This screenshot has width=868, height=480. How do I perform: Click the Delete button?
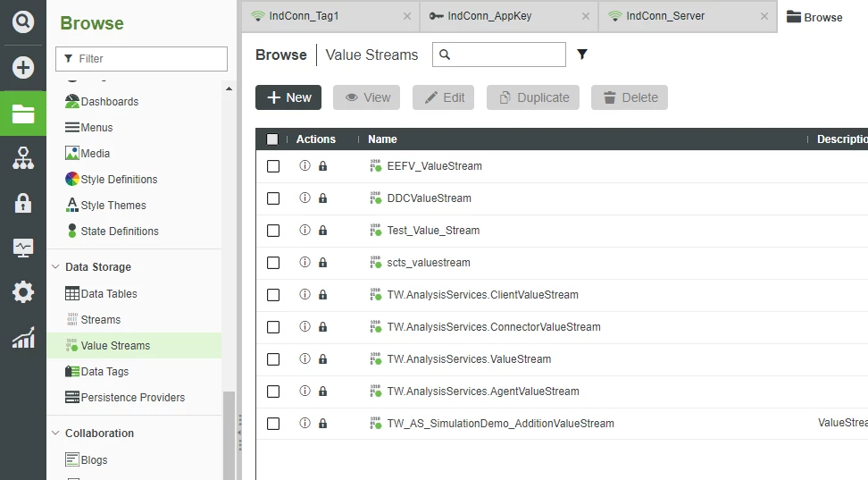pyautogui.click(x=630, y=97)
